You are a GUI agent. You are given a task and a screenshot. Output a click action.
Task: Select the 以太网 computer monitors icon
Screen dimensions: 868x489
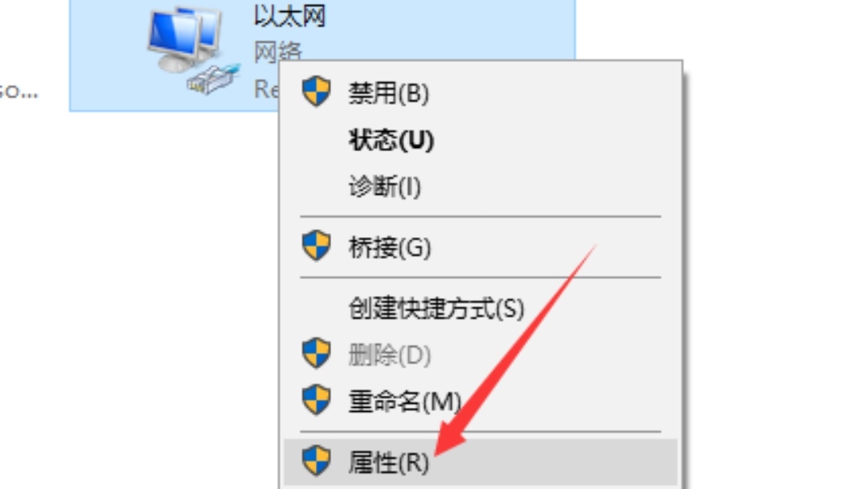[x=184, y=40]
